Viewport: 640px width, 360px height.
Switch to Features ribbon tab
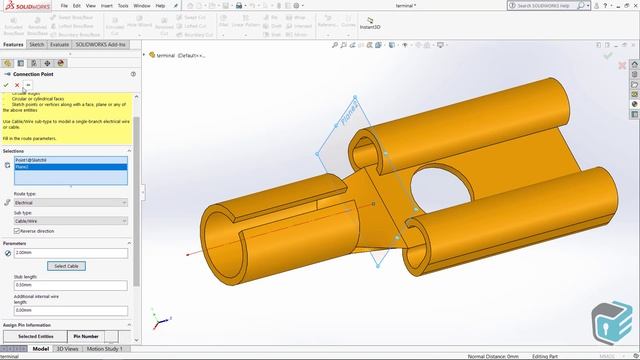tap(13, 44)
